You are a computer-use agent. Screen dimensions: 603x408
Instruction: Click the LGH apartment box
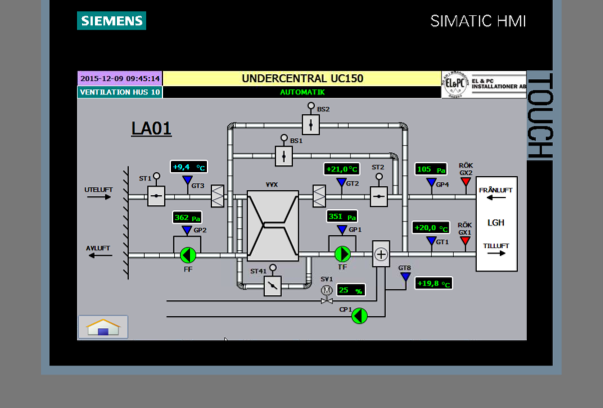(496, 224)
